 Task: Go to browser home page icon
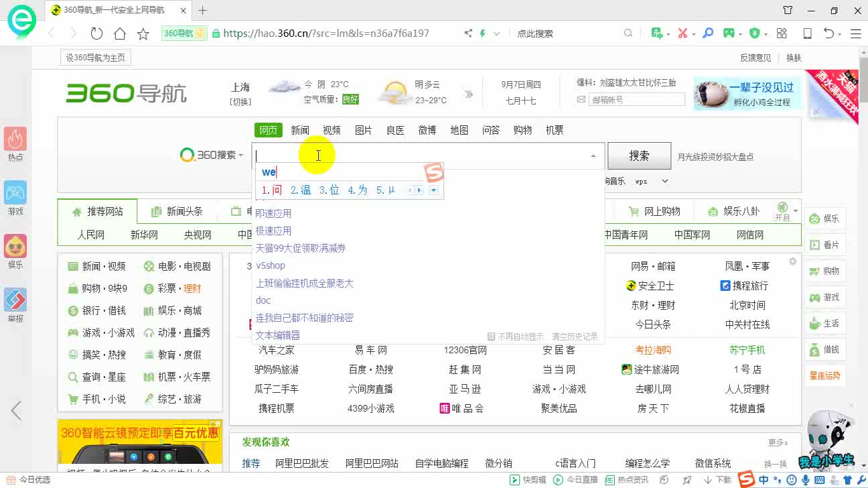[120, 34]
